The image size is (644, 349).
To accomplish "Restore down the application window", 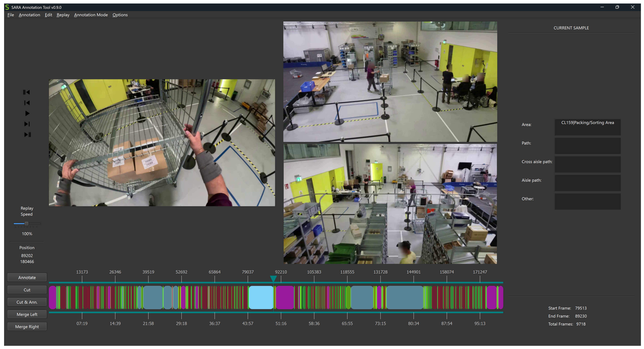I will 617,7.
